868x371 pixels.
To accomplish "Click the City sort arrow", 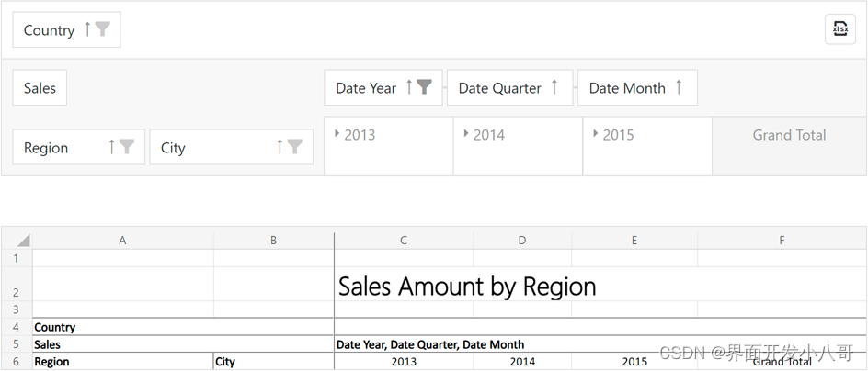I will tap(280, 147).
